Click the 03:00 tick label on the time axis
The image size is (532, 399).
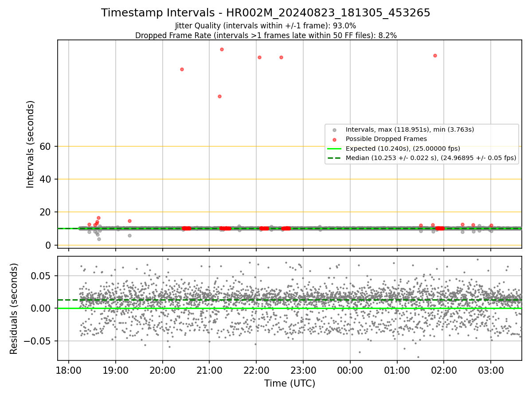point(491,371)
